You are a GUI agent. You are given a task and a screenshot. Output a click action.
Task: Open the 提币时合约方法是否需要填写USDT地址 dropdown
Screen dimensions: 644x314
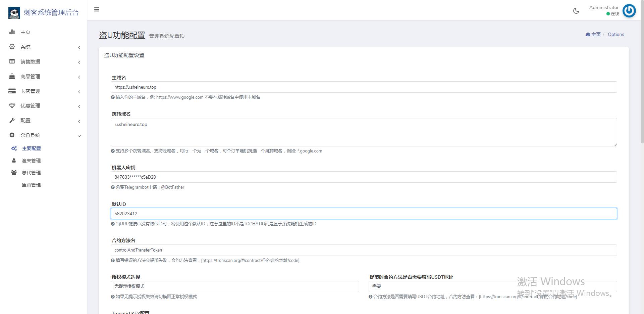click(492, 286)
